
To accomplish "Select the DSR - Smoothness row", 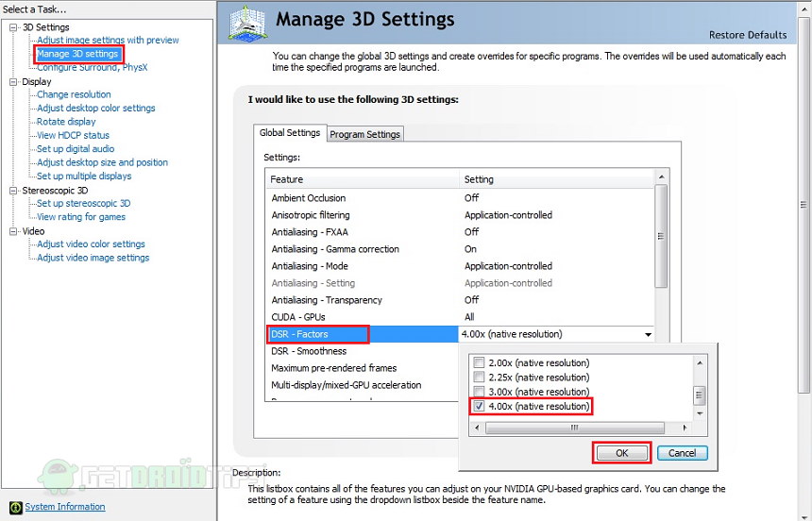I will 363,351.
